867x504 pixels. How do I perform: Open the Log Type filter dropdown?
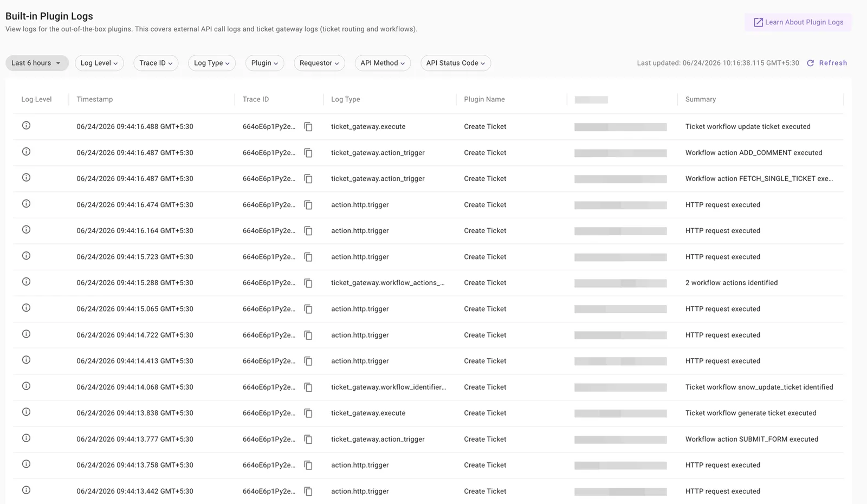[212, 63]
